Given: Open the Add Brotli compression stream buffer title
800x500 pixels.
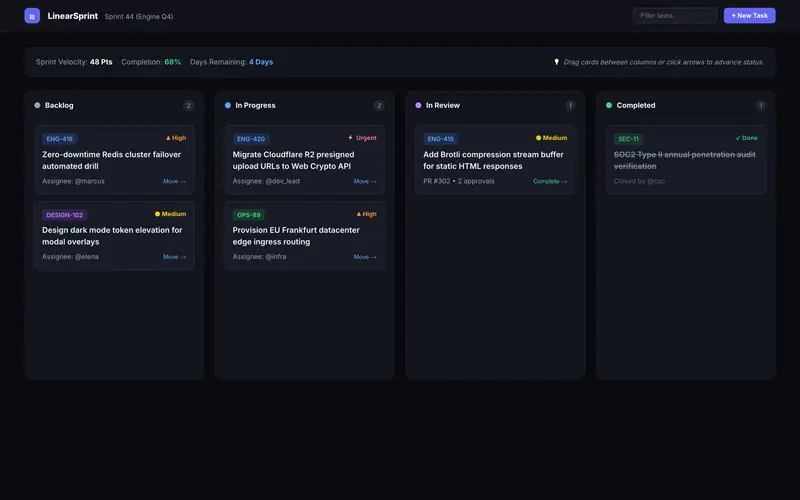Looking at the screenshot, I should tap(493, 160).
